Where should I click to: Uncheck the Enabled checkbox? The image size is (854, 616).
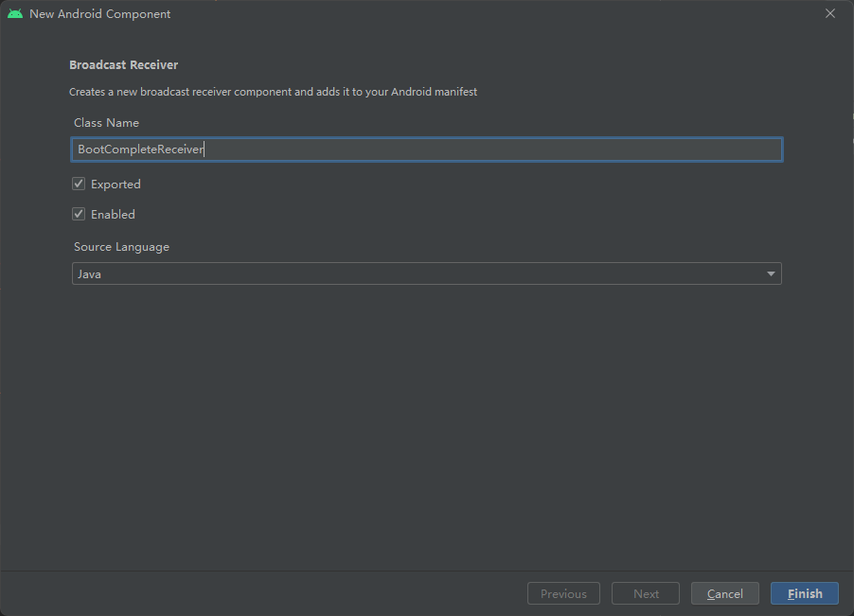[x=79, y=214]
